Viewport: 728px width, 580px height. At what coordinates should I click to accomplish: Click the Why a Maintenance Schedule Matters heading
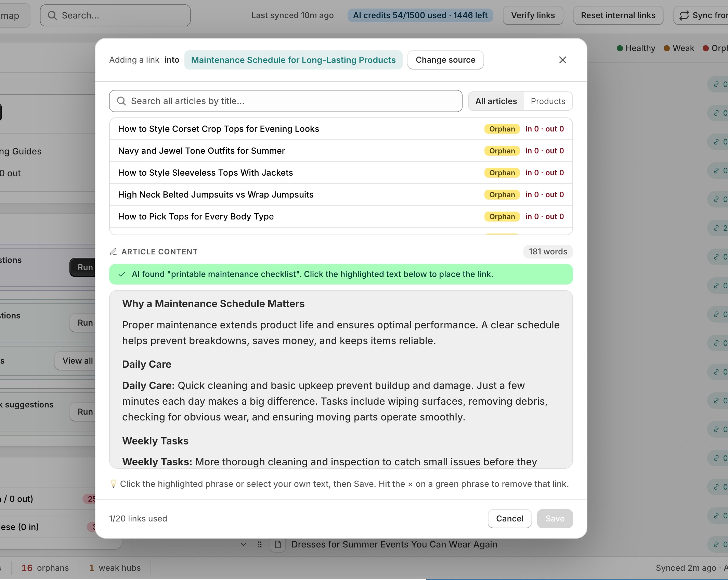click(x=213, y=304)
